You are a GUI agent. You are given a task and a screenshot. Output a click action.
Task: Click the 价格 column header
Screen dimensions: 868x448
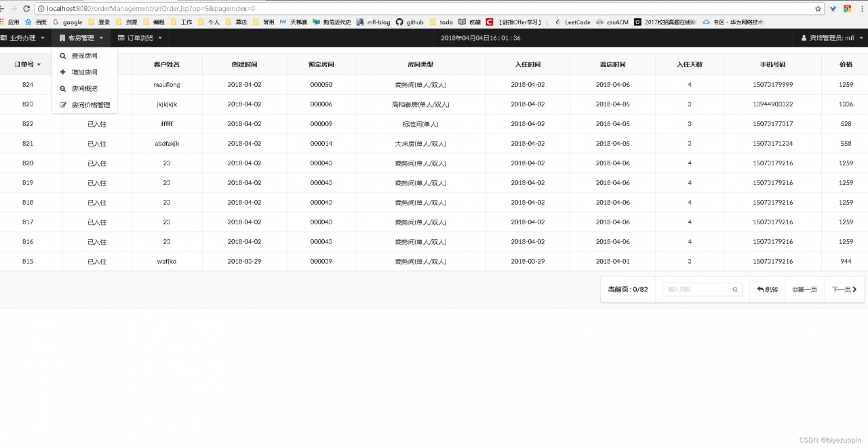tap(846, 64)
